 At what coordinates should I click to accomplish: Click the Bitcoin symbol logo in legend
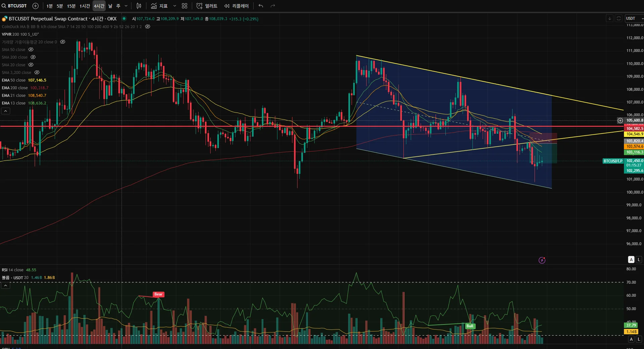point(5,19)
